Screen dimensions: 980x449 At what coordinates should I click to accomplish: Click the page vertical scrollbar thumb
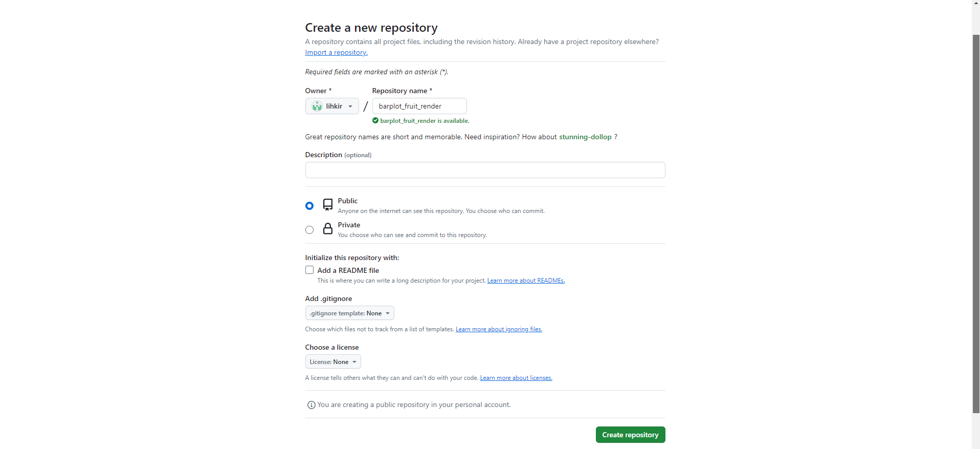(x=976, y=223)
